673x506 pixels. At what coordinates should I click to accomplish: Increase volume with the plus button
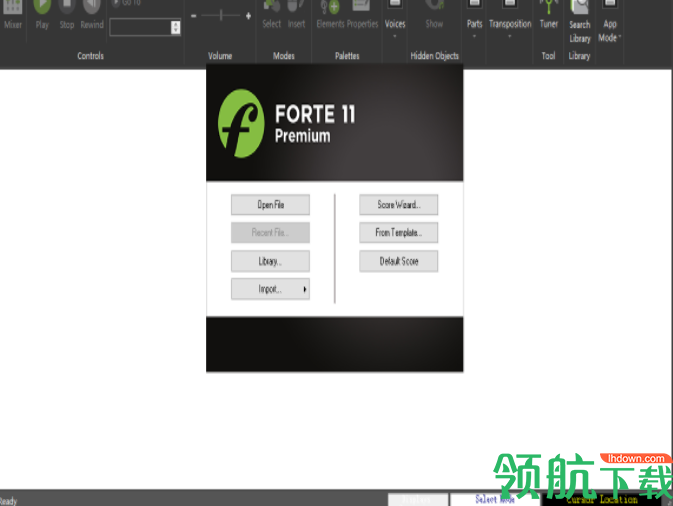tap(248, 16)
